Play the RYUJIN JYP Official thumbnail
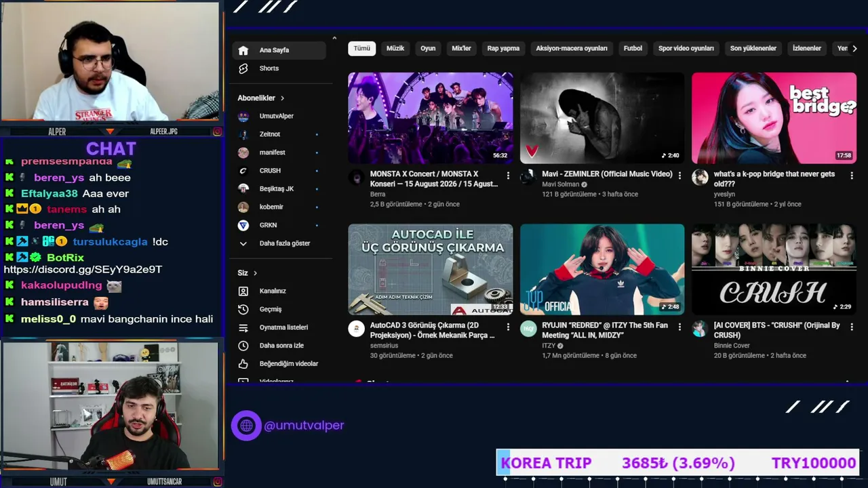The height and width of the screenshot is (488, 868). 602,269
